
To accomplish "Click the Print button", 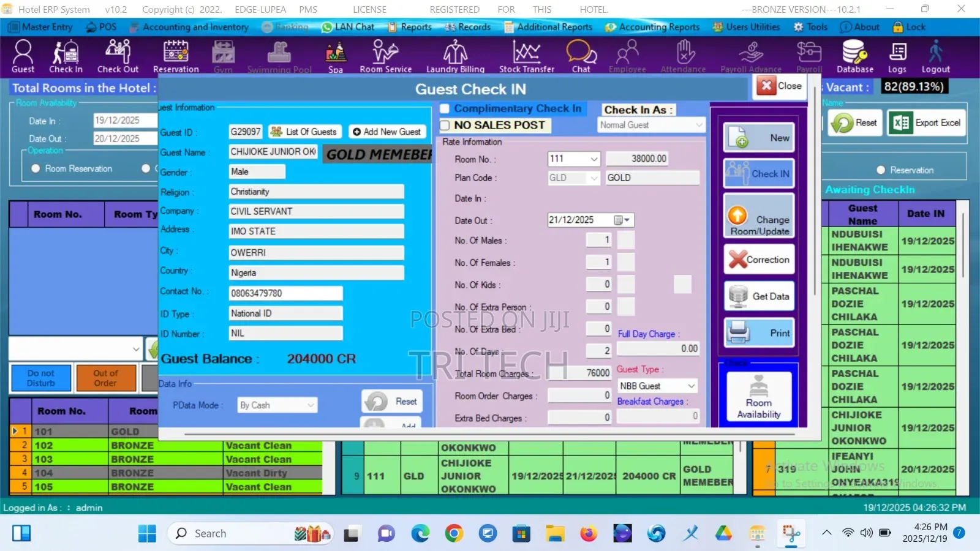I will (759, 333).
